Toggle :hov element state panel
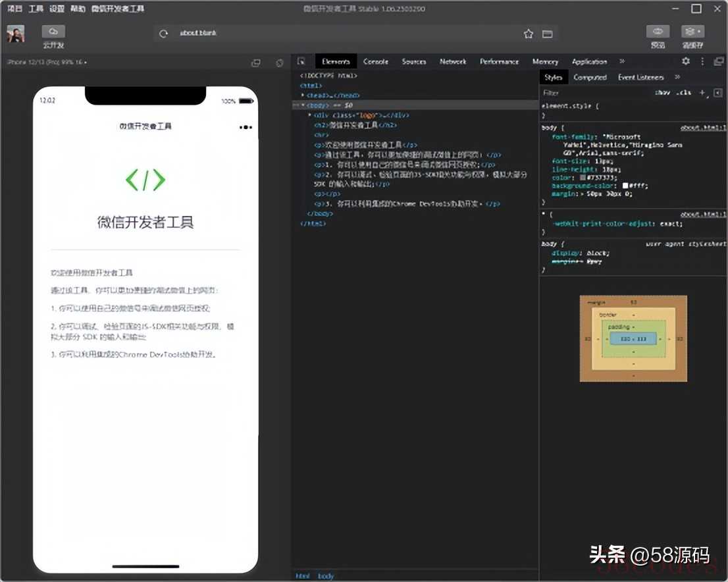 (x=662, y=93)
